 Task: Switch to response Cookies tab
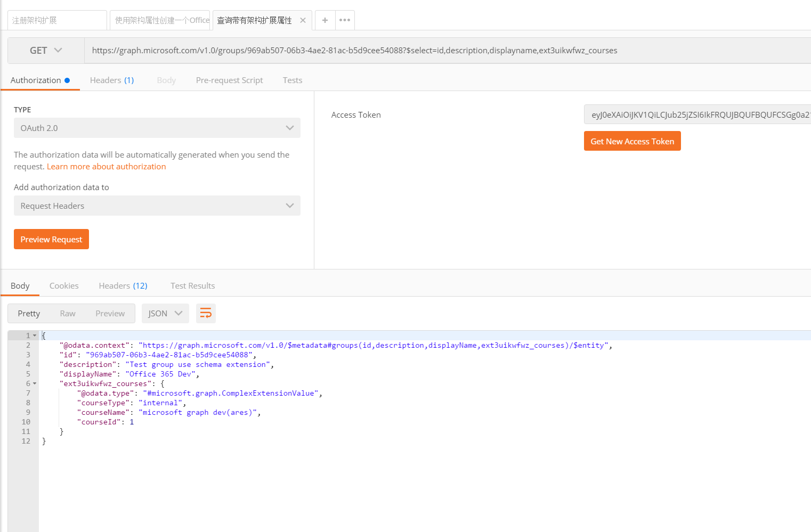[x=64, y=286]
